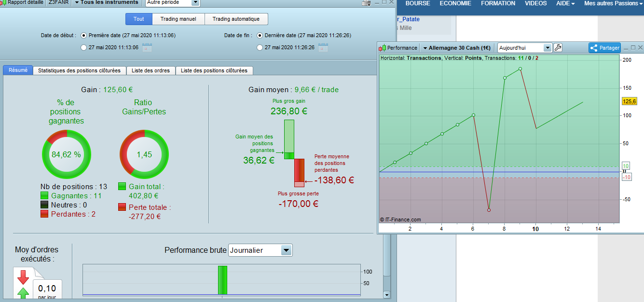Click the green daily performance bar
Screen dimensions: 644x302
click(x=222, y=280)
